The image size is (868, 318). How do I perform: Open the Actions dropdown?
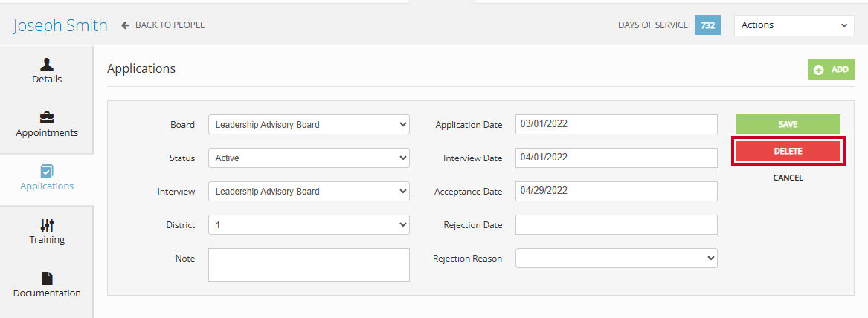(794, 25)
